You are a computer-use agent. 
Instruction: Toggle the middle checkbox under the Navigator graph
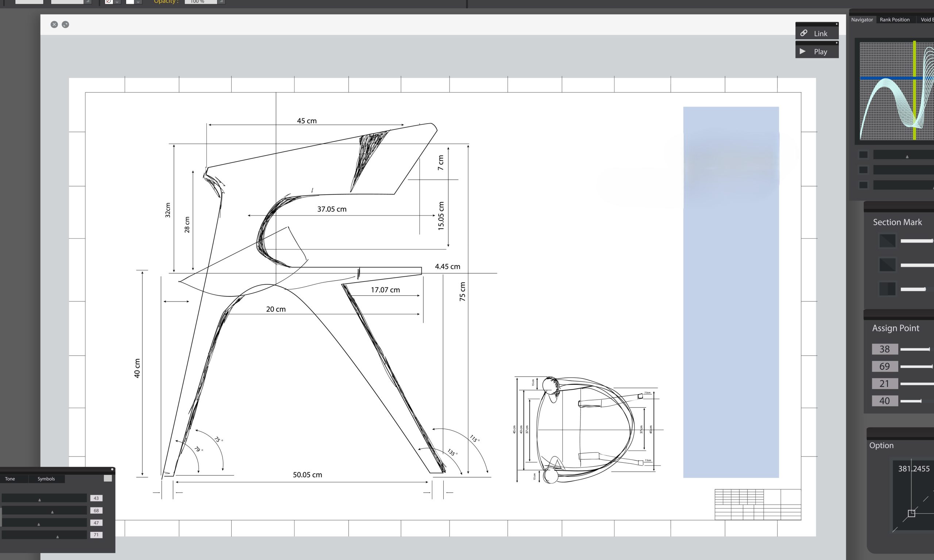pos(864,170)
